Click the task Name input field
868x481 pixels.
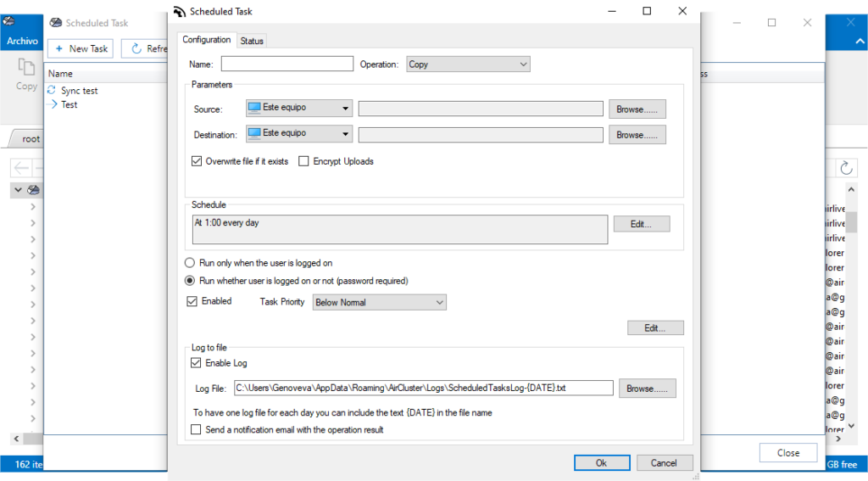pyautogui.click(x=287, y=64)
